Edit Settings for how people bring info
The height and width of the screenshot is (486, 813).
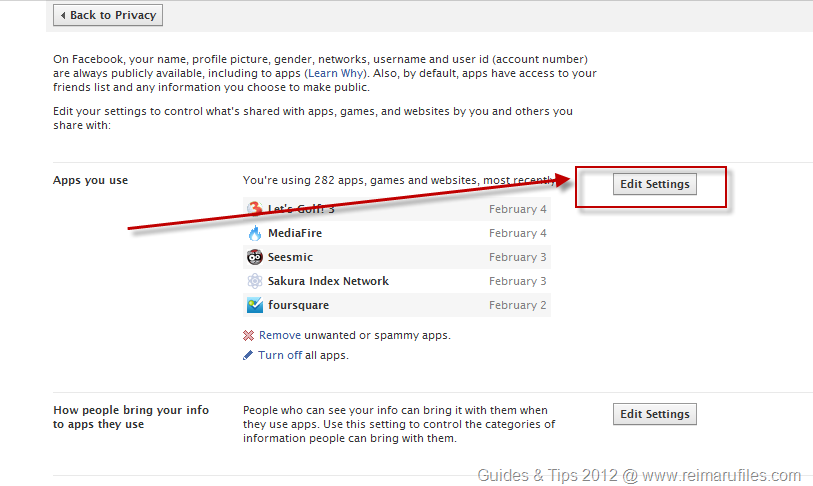(654, 414)
